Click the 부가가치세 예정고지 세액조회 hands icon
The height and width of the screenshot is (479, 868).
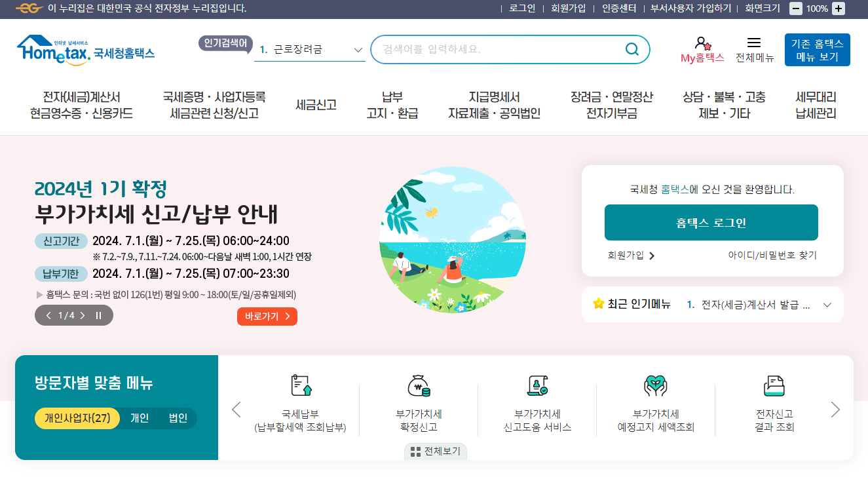pyautogui.click(x=656, y=384)
